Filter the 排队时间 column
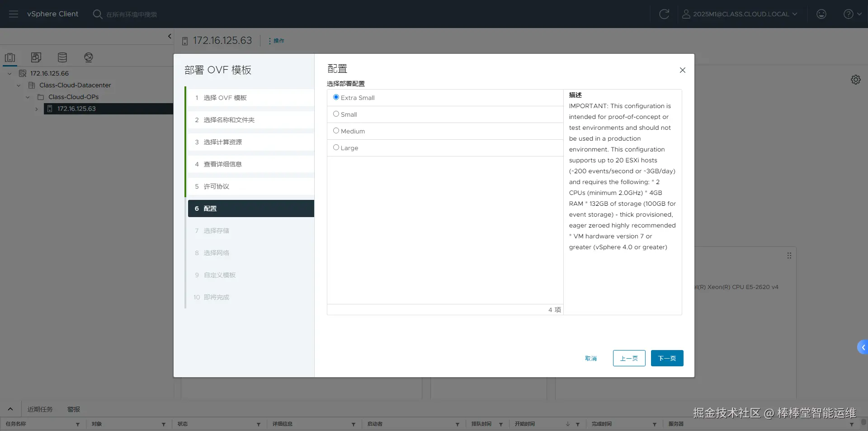868x431 pixels. [x=501, y=424]
